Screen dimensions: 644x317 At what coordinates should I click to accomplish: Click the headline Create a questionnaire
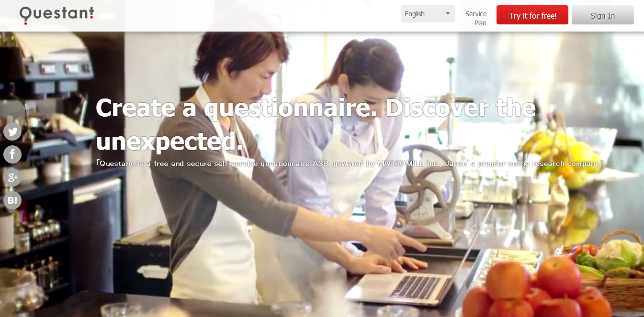[x=234, y=108]
